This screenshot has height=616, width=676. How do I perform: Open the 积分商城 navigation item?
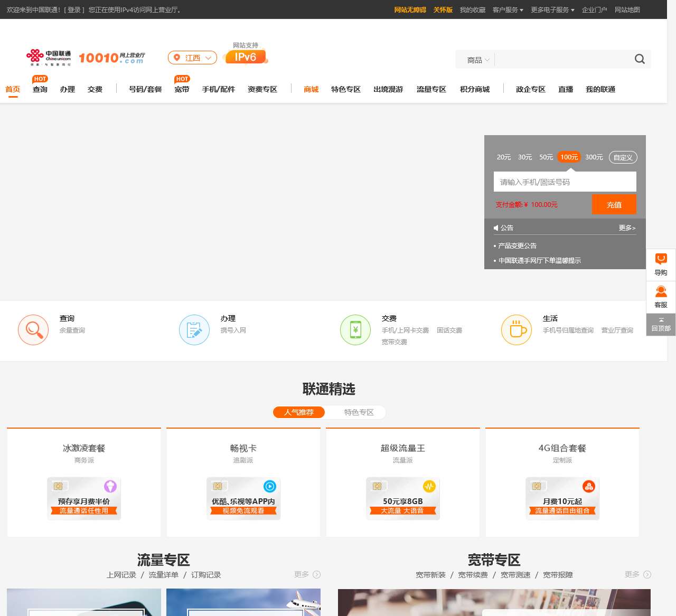click(x=475, y=89)
